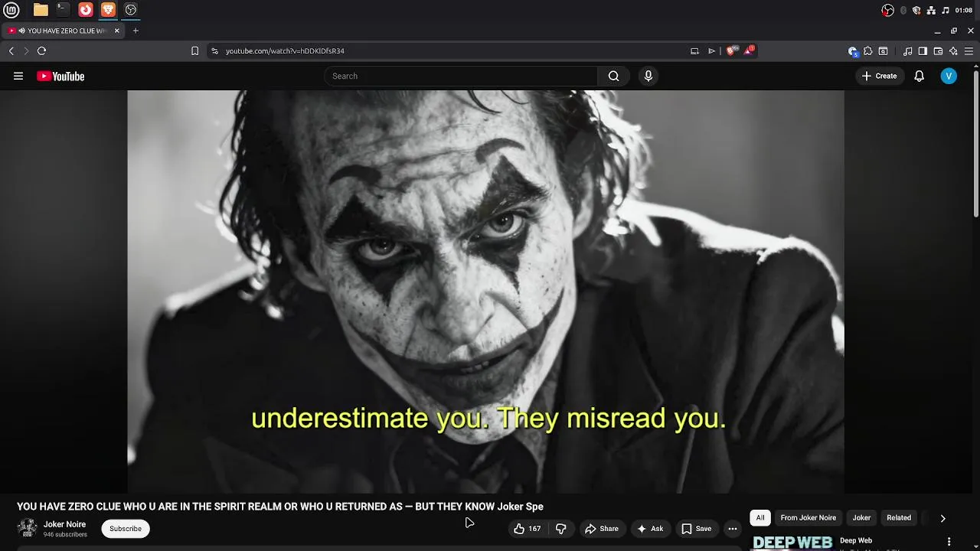
Task: Open a new browser tab
Action: point(136,31)
